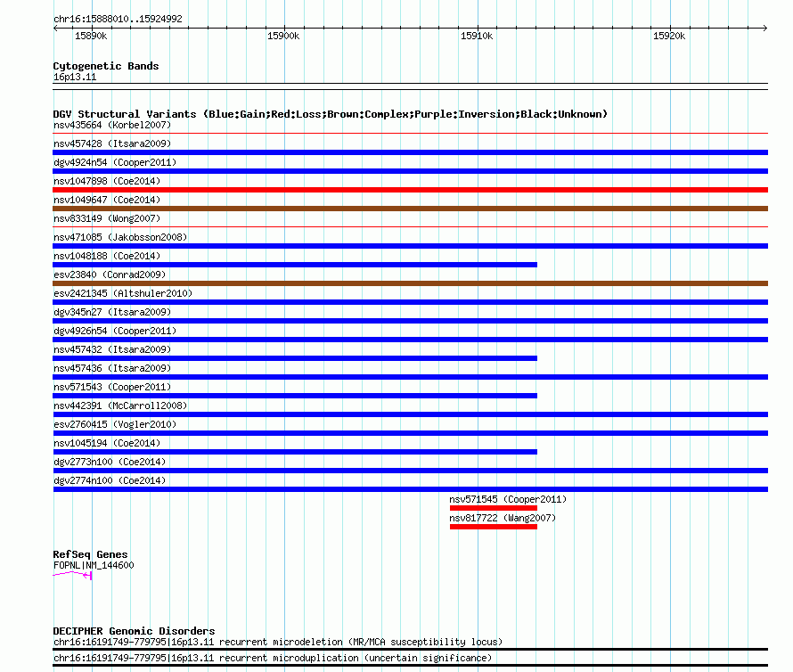793x672 pixels.
Task: Open the 16p13.11 recurrent microdeletion entry
Action: pos(278,642)
